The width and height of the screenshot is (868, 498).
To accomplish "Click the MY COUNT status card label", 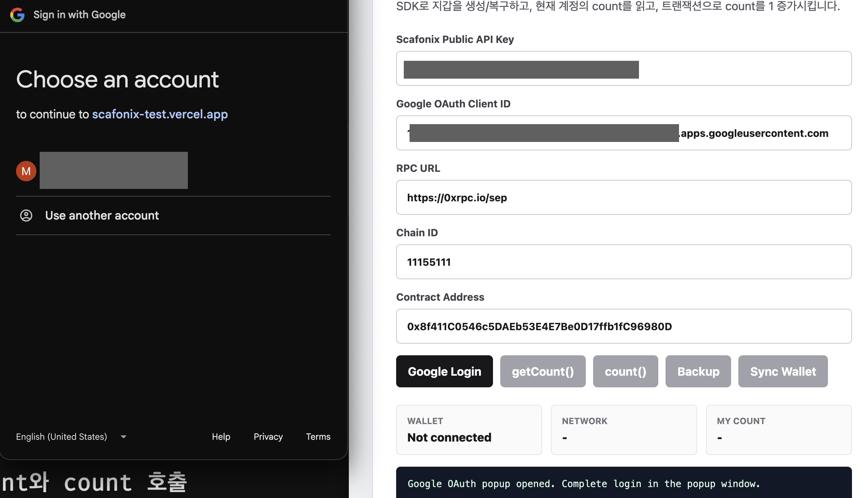I will (x=741, y=421).
